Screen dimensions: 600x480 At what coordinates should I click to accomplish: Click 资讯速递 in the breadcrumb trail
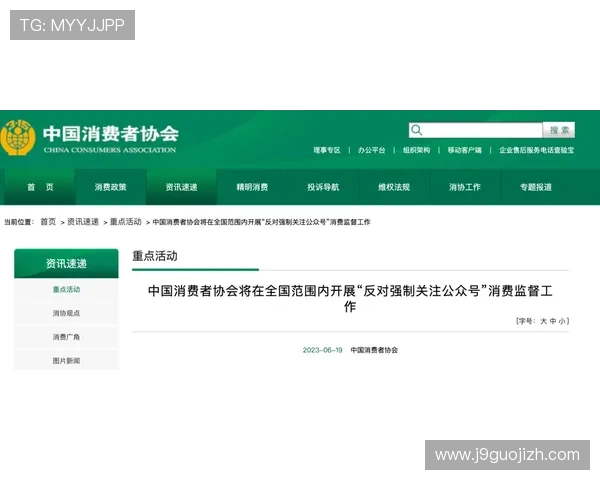pyautogui.click(x=83, y=222)
